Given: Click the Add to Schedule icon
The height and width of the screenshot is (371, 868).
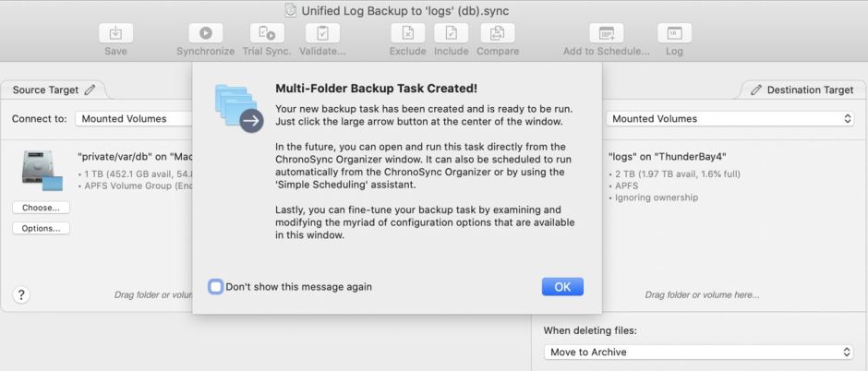Looking at the screenshot, I should 606,33.
